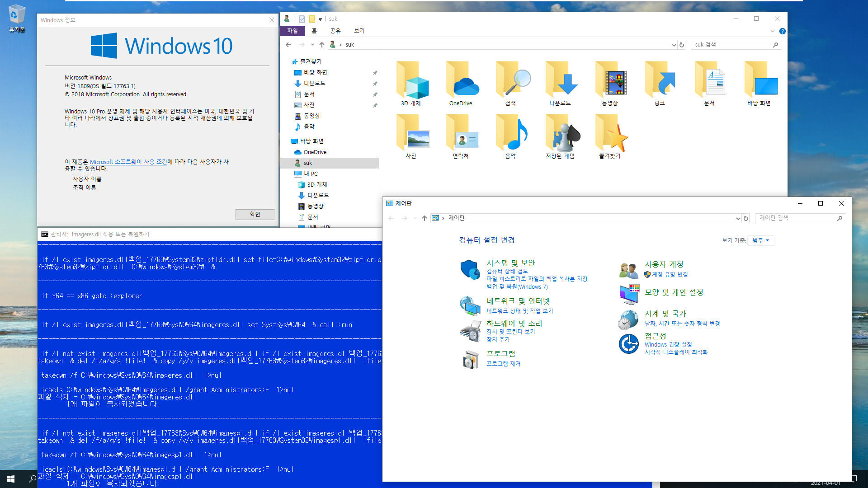The height and width of the screenshot is (488, 868).
Task: Open 프로그램 제거 link
Action: [x=503, y=364]
